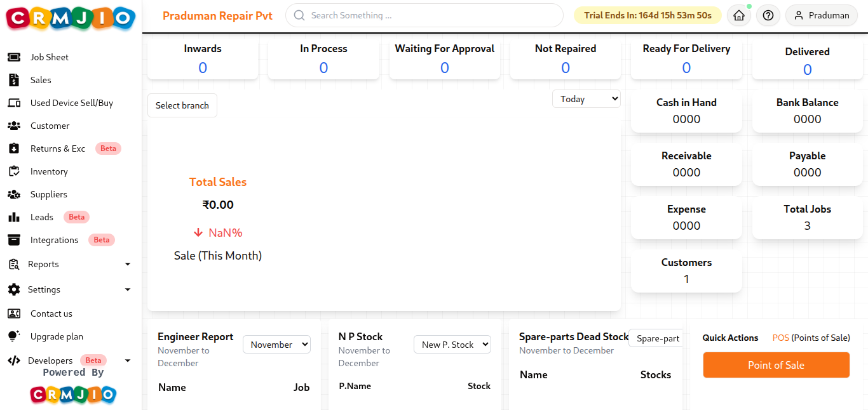Click inside the Search Something field
Image resolution: width=868 pixels, height=410 pixels.
[x=424, y=15]
